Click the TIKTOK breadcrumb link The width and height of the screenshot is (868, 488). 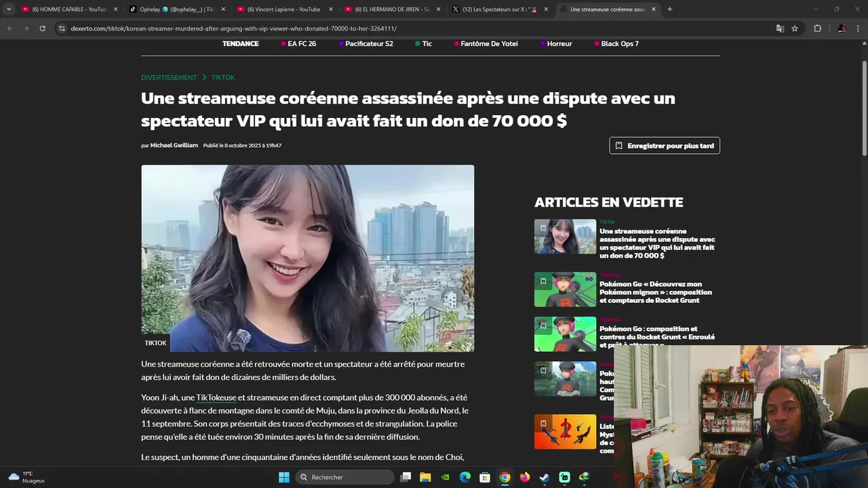tap(223, 77)
